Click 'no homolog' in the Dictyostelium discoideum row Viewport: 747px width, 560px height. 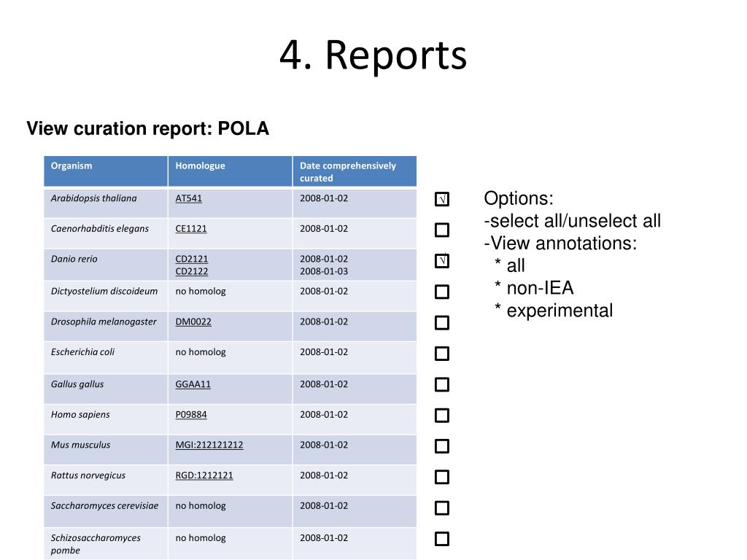pos(201,292)
